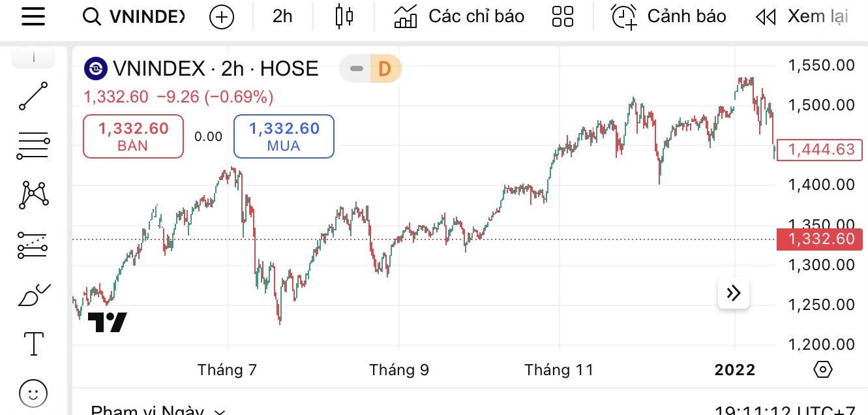Collapse the symbol legend minus toggle

point(356,69)
